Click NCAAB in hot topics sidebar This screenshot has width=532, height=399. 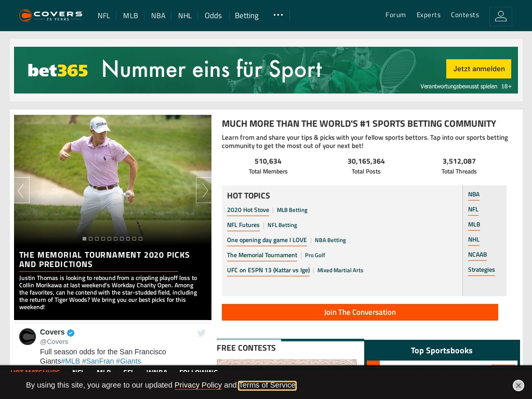coord(477,255)
